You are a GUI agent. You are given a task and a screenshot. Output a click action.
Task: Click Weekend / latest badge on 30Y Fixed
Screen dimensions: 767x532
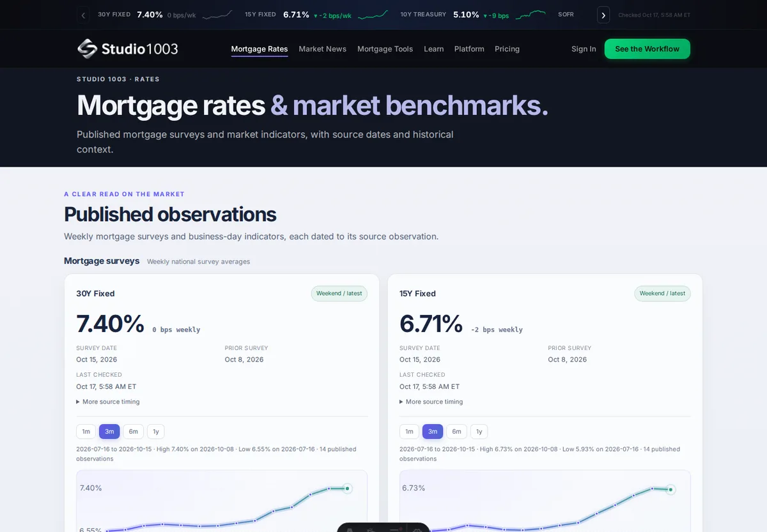tap(339, 294)
